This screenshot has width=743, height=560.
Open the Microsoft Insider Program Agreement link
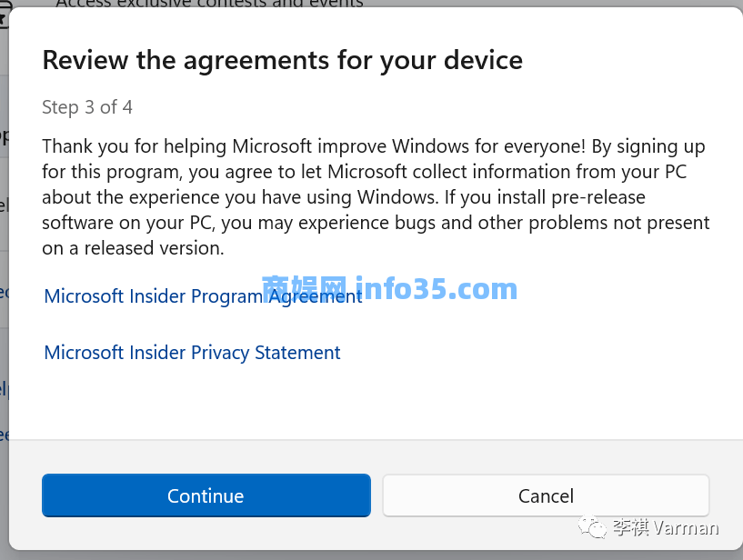point(202,295)
